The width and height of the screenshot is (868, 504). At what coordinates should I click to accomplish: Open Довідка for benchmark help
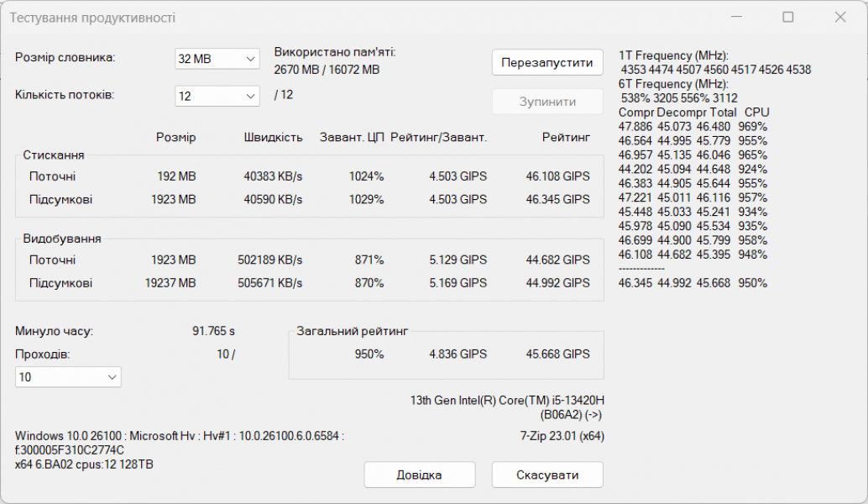[419, 475]
